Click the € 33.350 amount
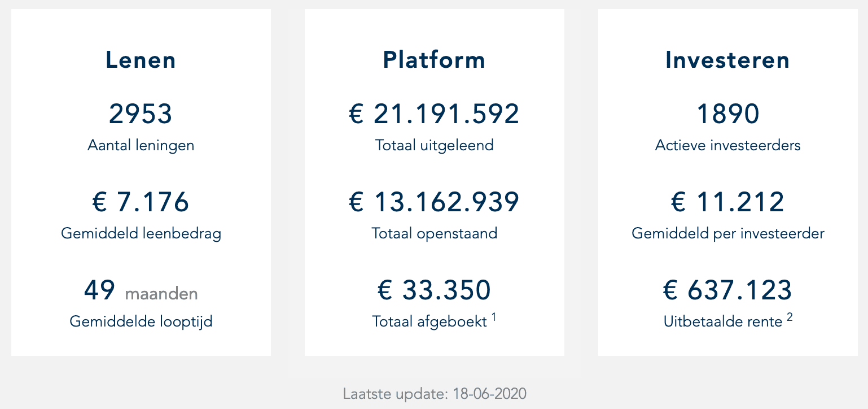 click(434, 290)
